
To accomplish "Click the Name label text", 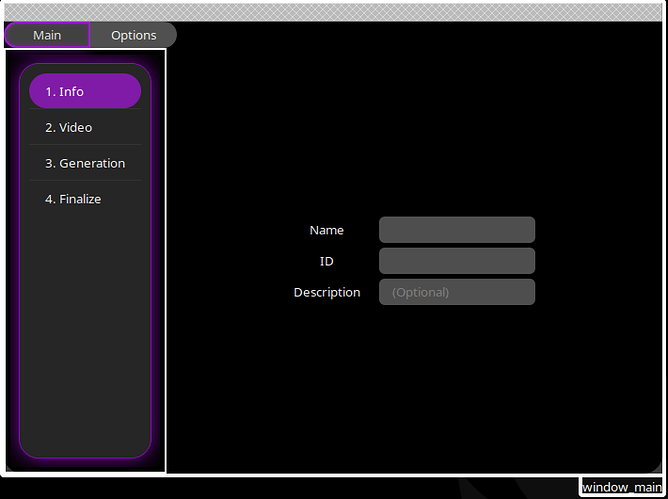I will point(326,230).
